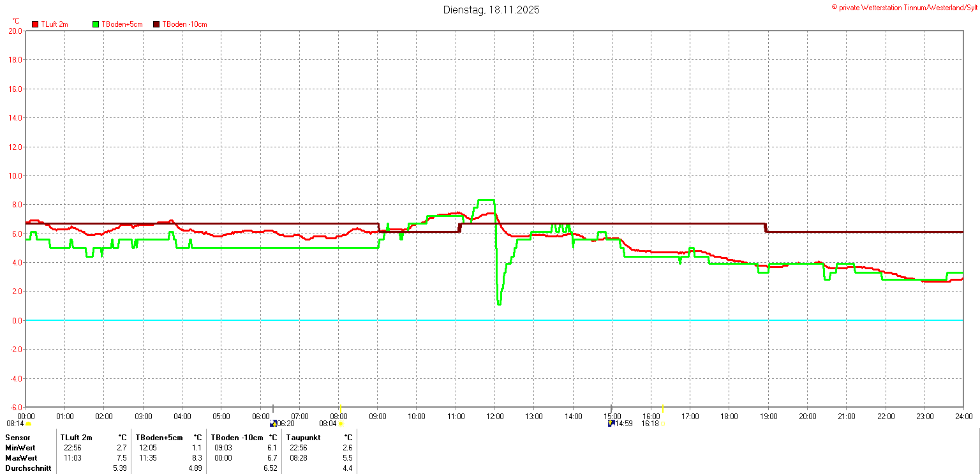Click the 12:00 label on time axis
Screen dimensions: 980x474
click(x=494, y=417)
